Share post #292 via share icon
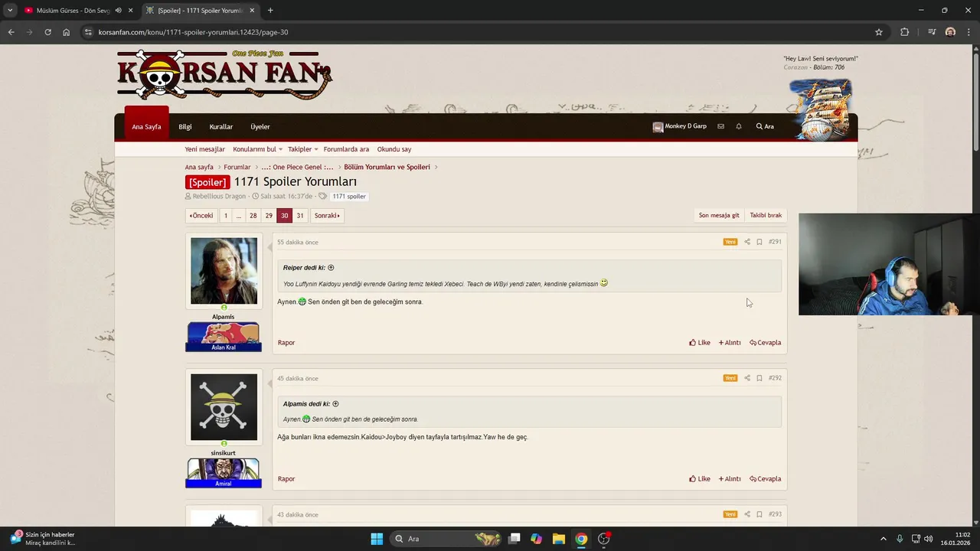The image size is (980, 551). coord(747,378)
